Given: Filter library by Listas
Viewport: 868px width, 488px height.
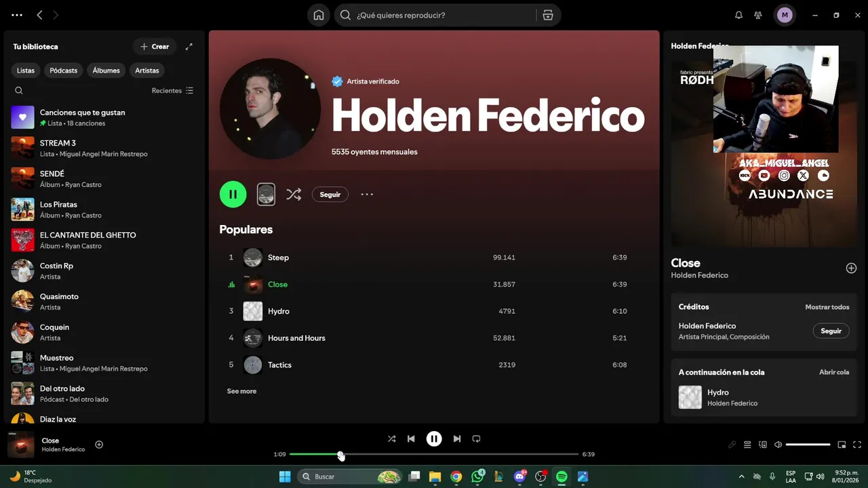Looking at the screenshot, I should point(26,70).
